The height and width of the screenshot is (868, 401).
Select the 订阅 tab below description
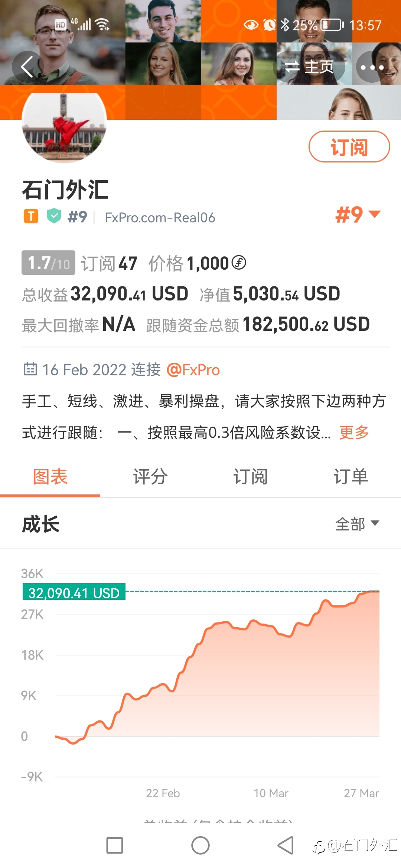coord(250,477)
